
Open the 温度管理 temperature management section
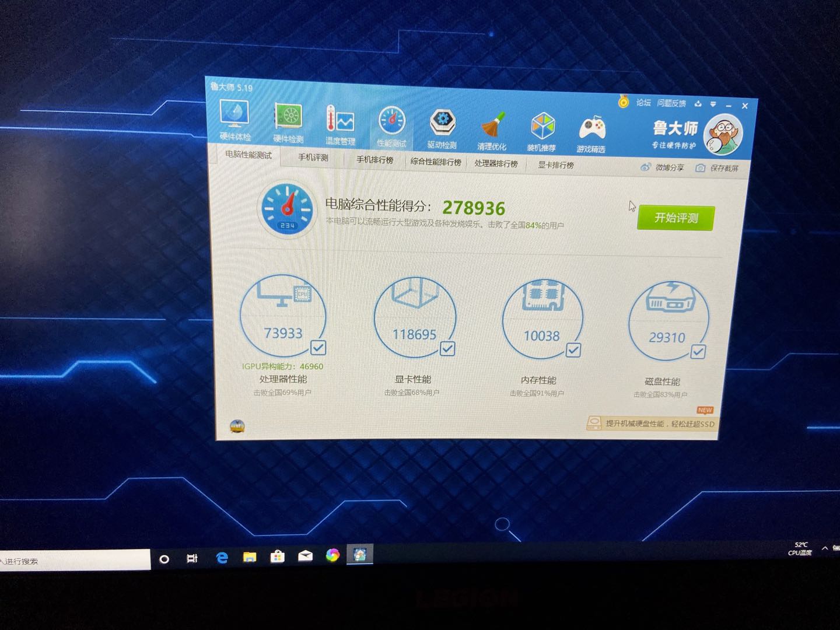tap(340, 125)
